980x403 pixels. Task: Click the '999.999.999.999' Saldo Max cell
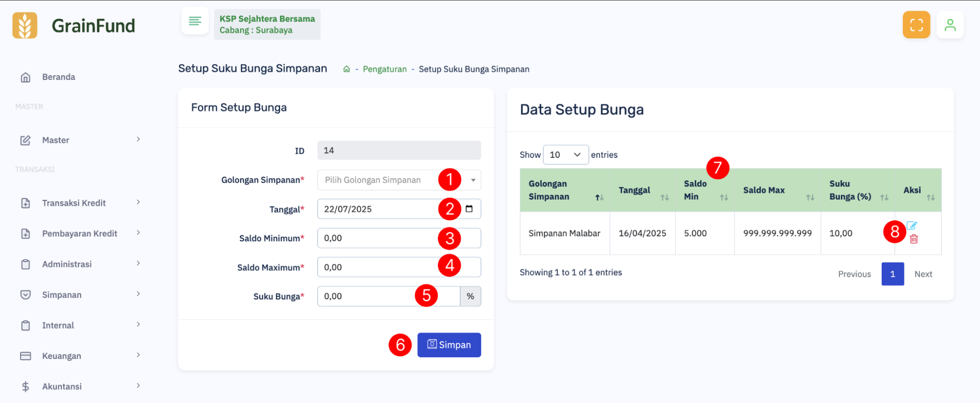pyautogui.click(x=778, y=233)
